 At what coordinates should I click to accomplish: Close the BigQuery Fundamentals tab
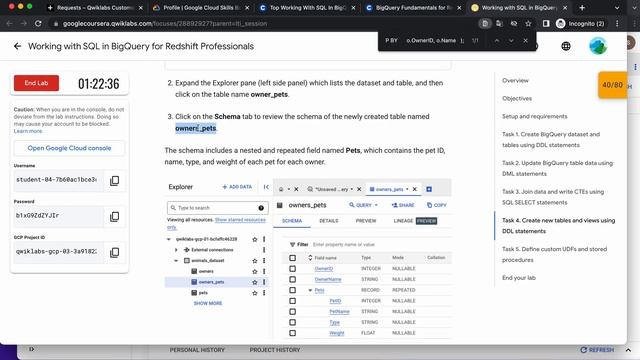pyautogui.click(x=459, y=8)
